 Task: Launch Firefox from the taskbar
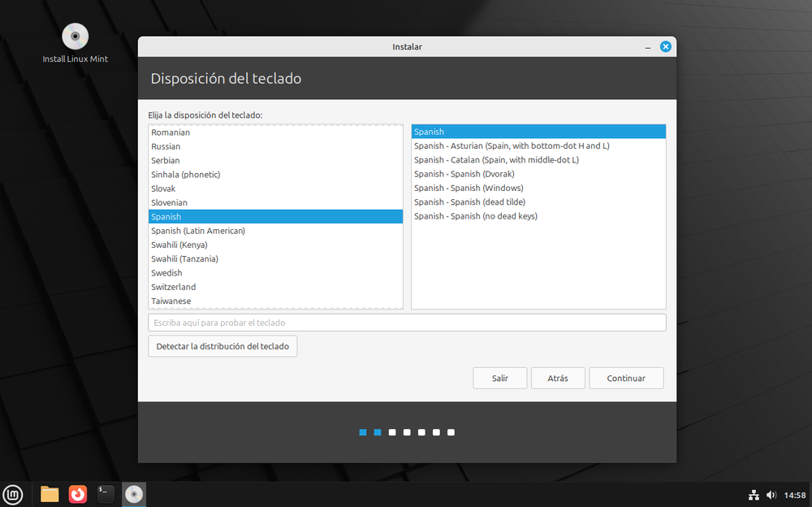tap(77, 493)
